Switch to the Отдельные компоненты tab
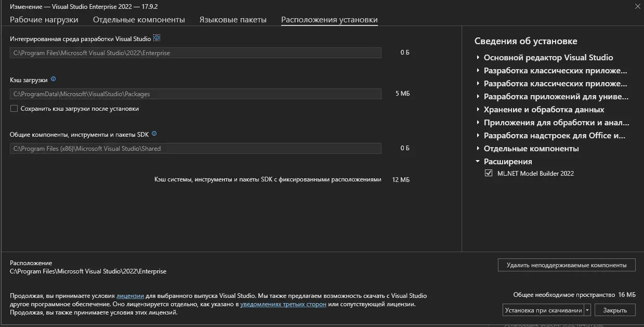This screenshot has height=327, width=644. (x=138, y=19)
